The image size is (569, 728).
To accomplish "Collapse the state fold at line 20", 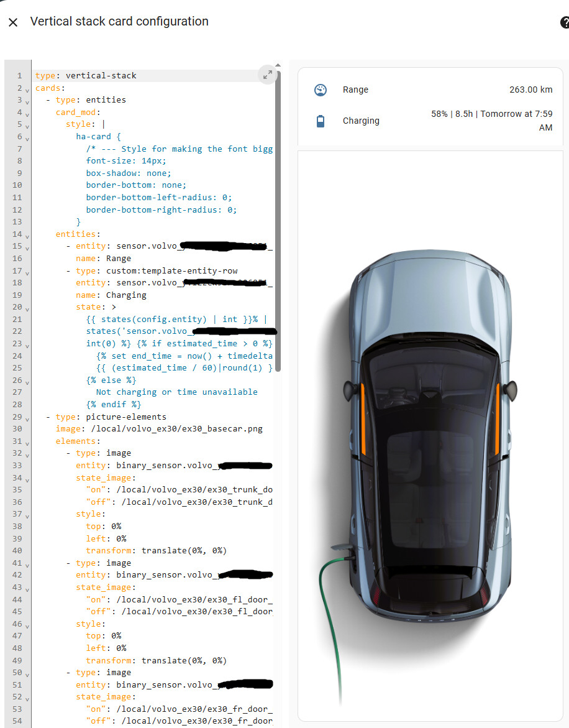I will (x=27, y=309).
